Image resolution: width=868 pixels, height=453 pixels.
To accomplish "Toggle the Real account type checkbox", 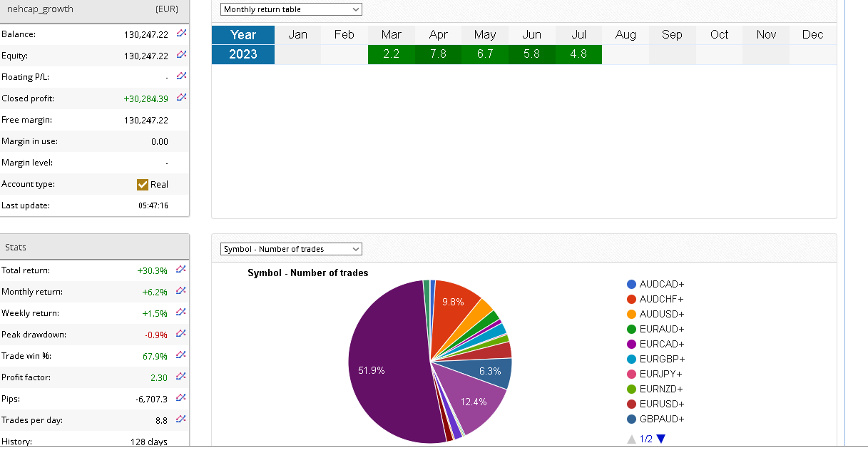I will pos(143,185).
